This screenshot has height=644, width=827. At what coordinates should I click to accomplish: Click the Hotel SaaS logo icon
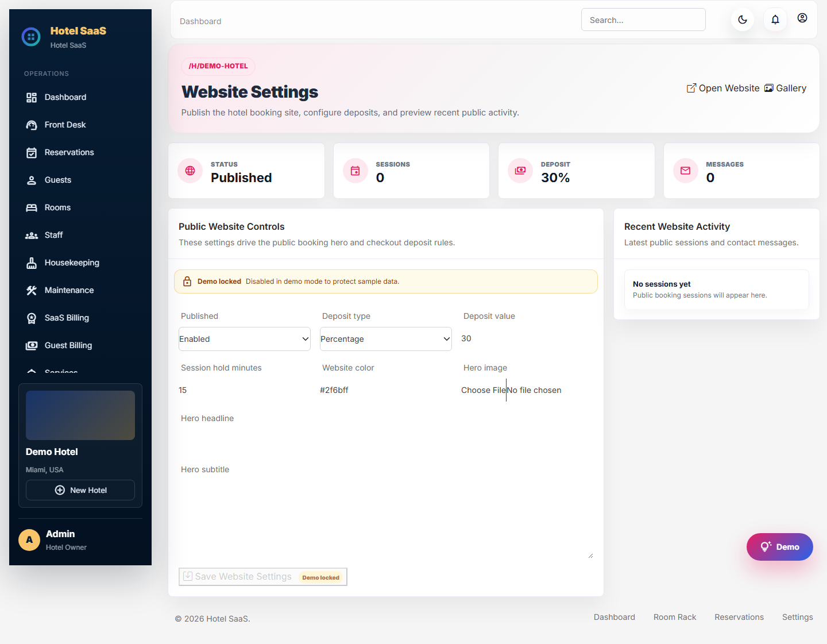click(31, 37)
